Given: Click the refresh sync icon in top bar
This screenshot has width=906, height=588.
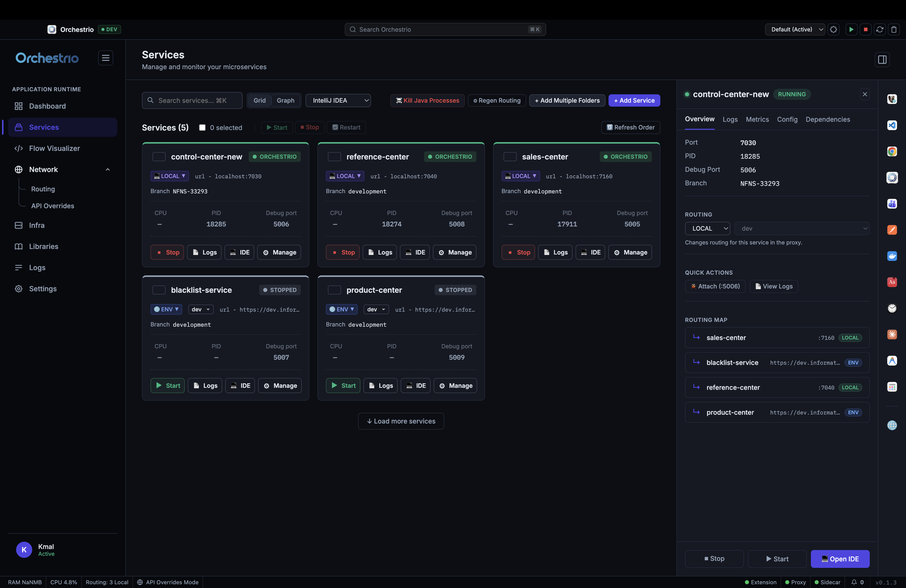Looking at the screenshot, I should 880,29.
